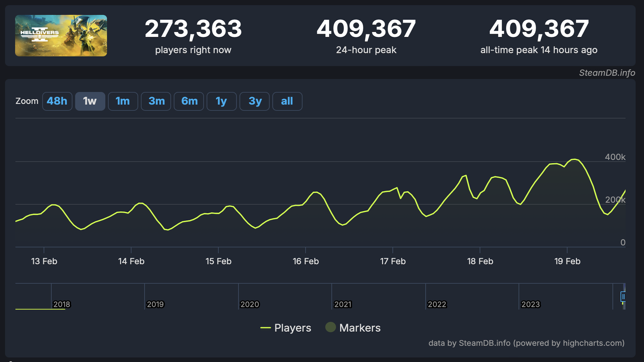
Task: Switch to 48h zoom view
Action: (x=57, y=101)
